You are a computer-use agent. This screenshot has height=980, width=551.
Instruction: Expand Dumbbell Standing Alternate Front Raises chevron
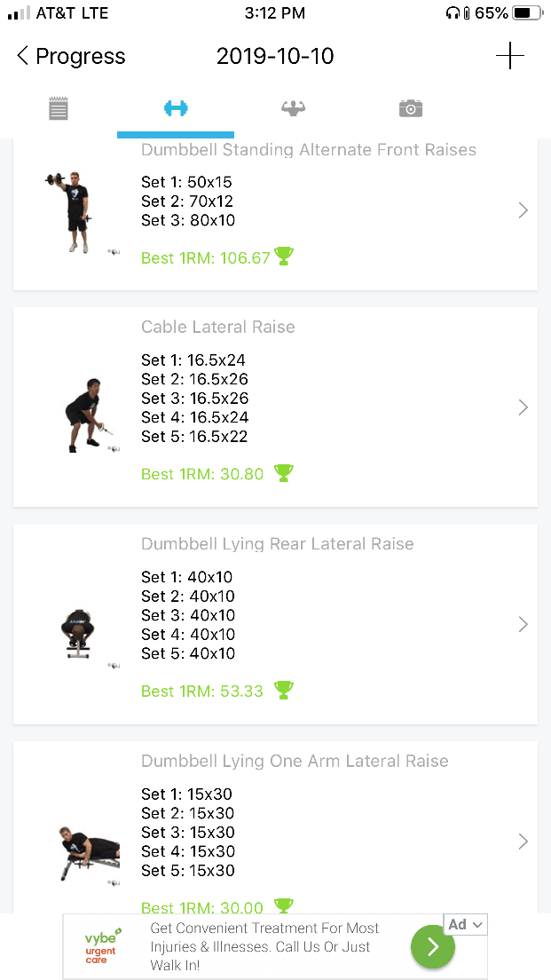[x=523, y=210]
